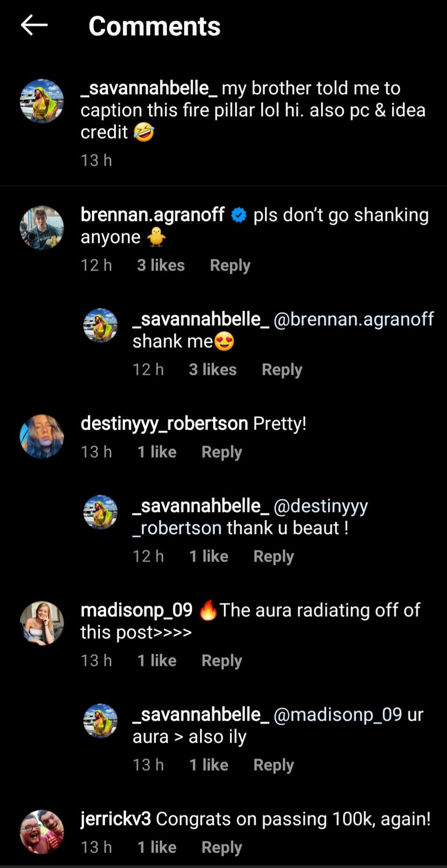Viewport: 447px width, 868px height.
Task: Reply to brennan.agranoff's shanking comment
Action: (x=230, y=265)
